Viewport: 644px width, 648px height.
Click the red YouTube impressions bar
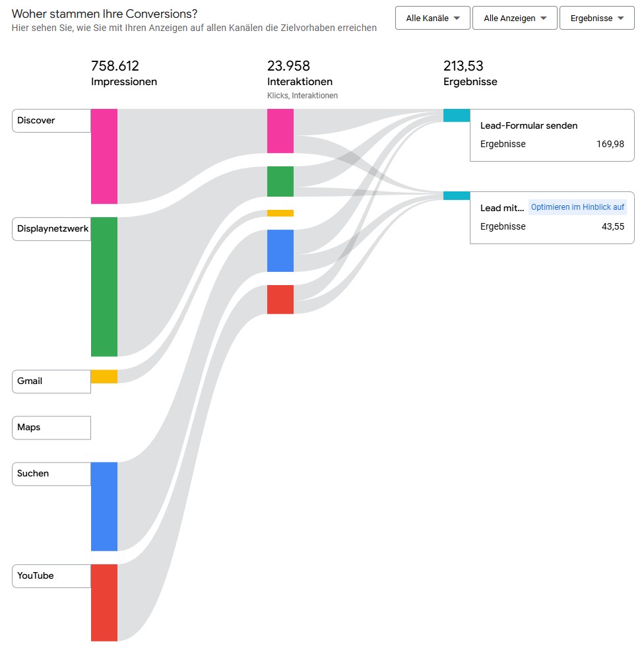coord(104,602)
